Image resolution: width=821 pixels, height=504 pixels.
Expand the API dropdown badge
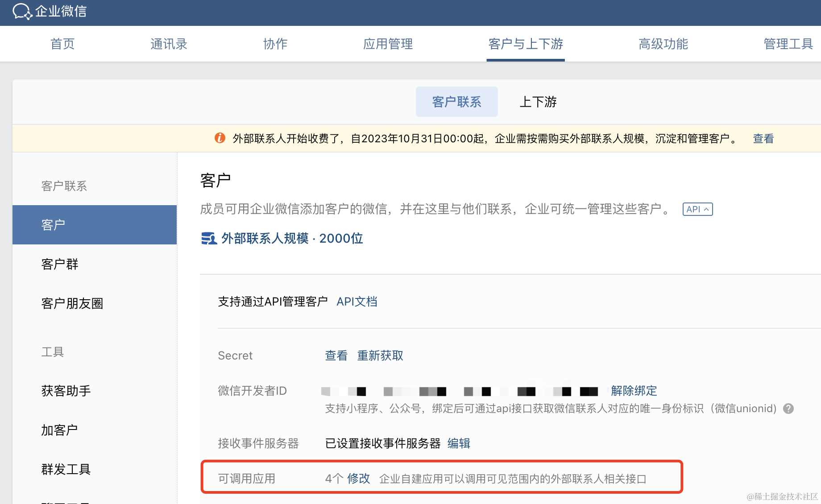click(x=697, y=209)
